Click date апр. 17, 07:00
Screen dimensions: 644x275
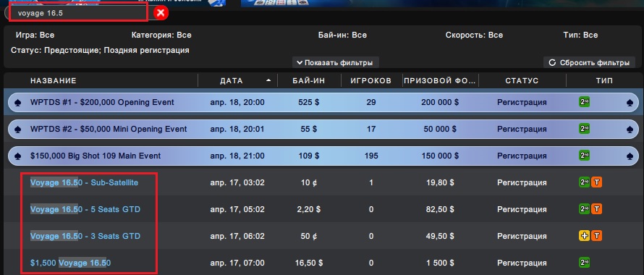(237, 263)
